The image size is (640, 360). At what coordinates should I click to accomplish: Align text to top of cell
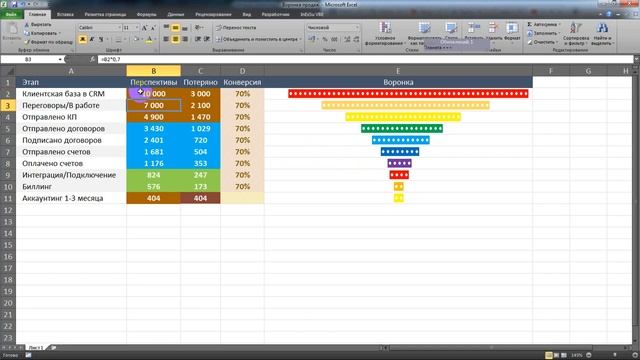166,28
